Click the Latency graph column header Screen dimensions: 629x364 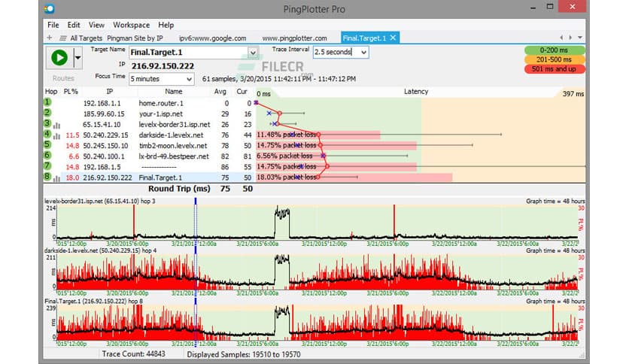[x=416, y=92]
